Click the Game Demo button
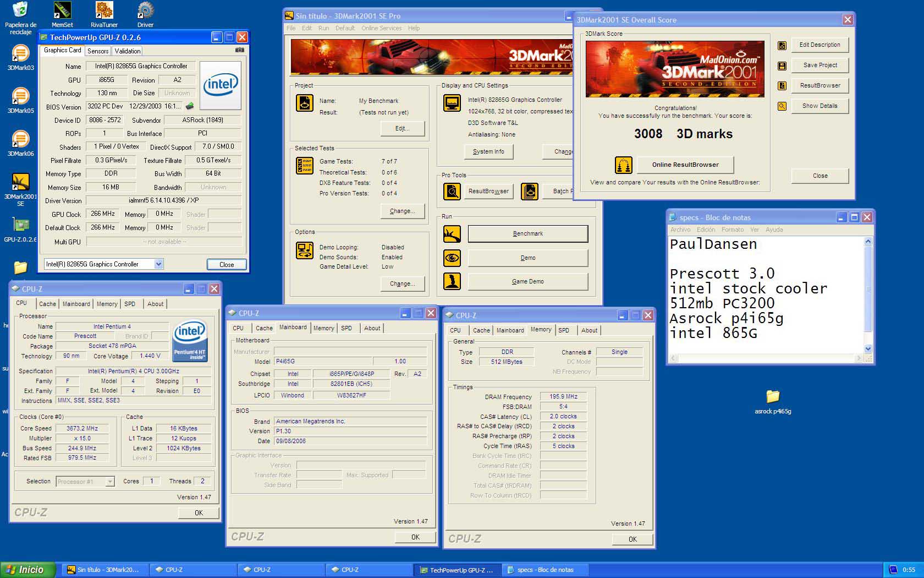Screen dimensions: 924x578 tap(528, 281)
